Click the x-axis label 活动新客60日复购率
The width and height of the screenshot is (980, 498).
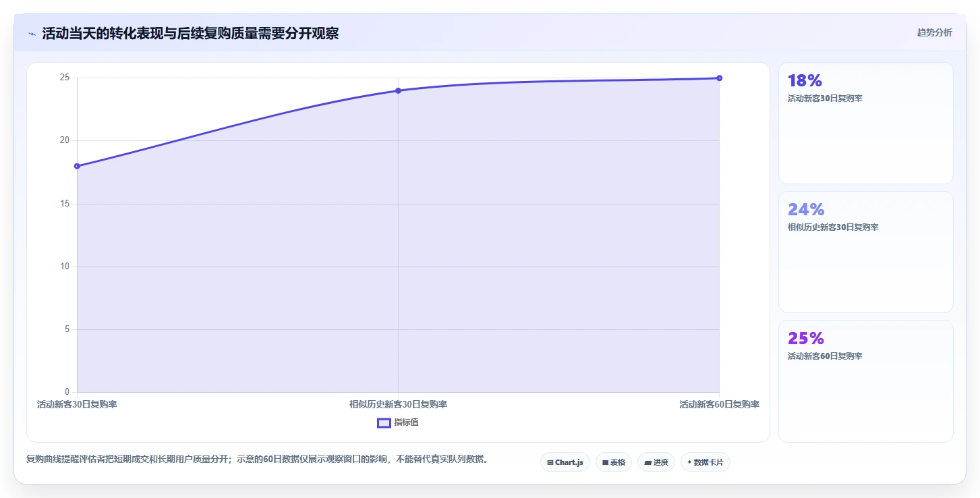719,405
